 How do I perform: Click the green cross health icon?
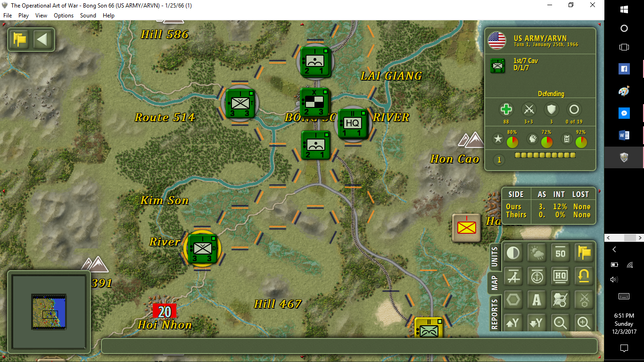click(506, 110)
